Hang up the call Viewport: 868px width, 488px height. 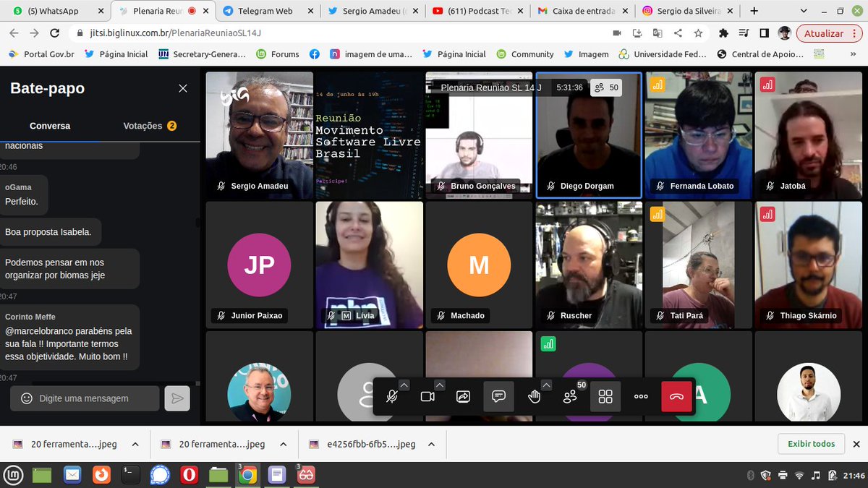pos(676,396)
